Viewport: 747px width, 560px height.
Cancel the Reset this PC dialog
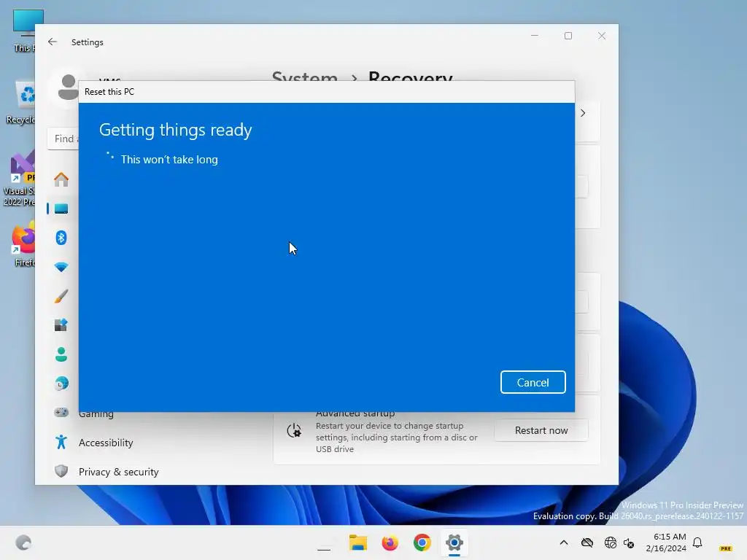point(533,382)
